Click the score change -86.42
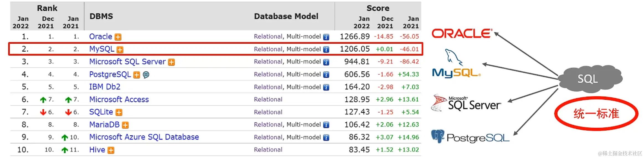Viewport: 644px width, 158px height. (409, 62)
